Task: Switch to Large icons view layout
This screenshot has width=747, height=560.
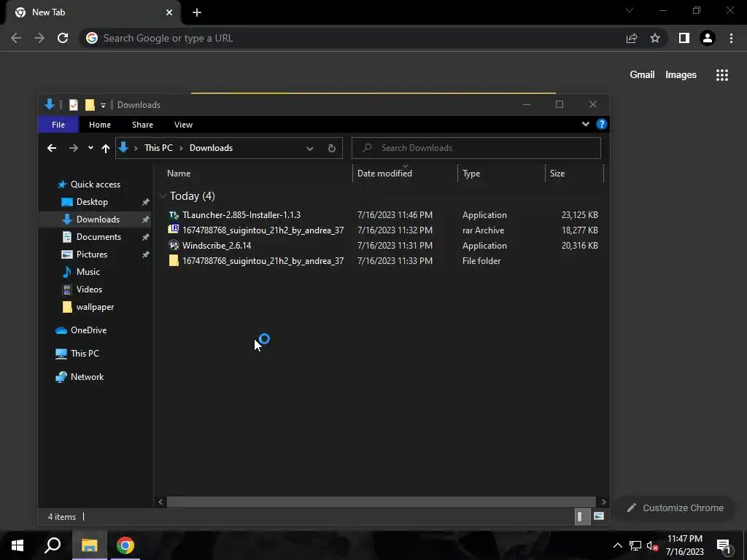Action: pyautogui.click(x=599, y=516)
